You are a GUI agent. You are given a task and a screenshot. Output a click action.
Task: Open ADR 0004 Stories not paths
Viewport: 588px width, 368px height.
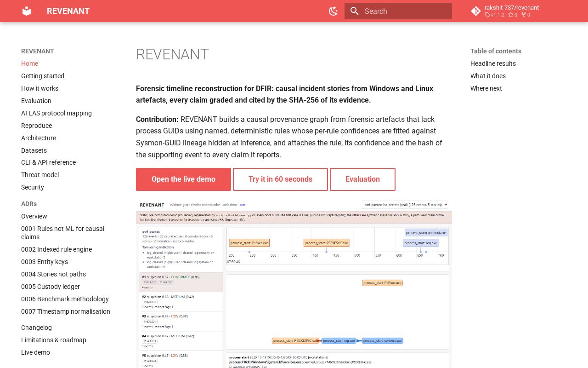click(53, 274)
